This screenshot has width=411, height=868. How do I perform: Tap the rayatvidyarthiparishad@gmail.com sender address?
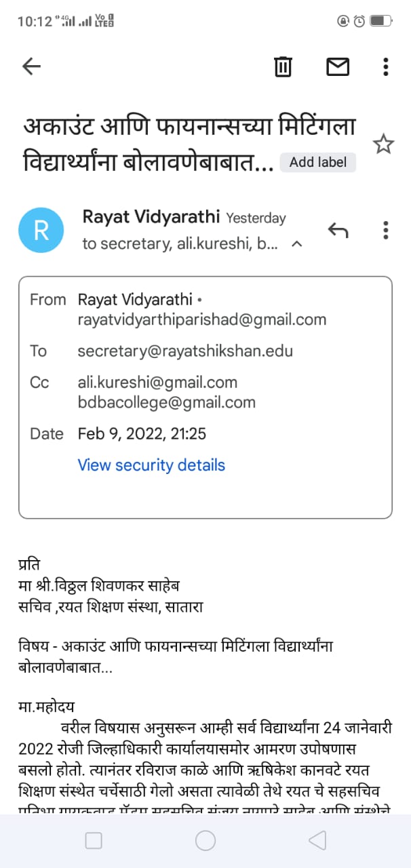coord(202,319)
